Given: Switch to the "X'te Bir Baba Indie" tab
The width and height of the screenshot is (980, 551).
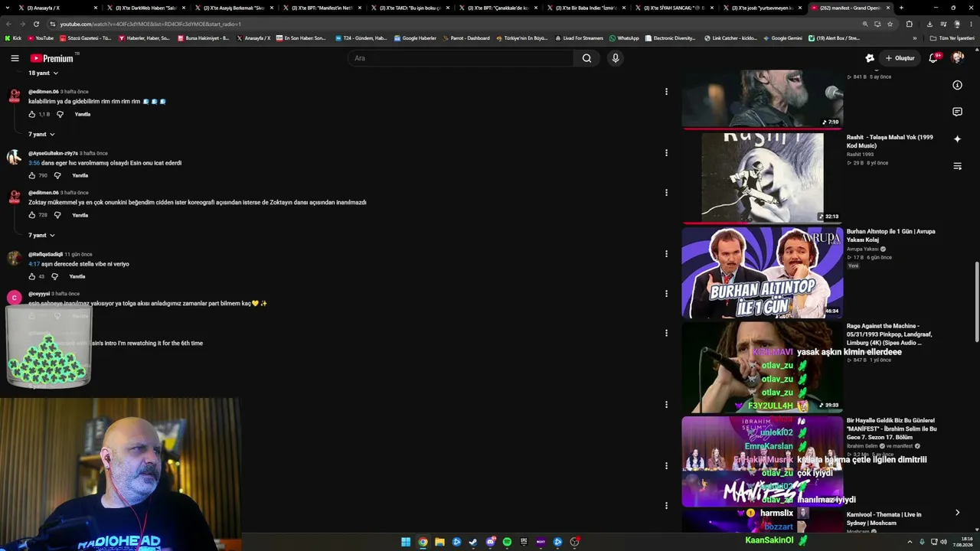Looking at the screenshot, I should click(586, 8).
